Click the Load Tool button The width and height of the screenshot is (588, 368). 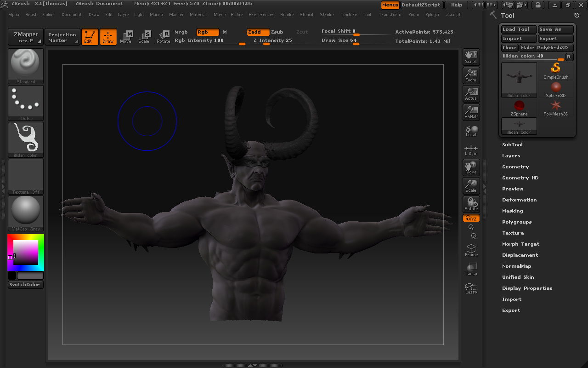click(519, 29)
